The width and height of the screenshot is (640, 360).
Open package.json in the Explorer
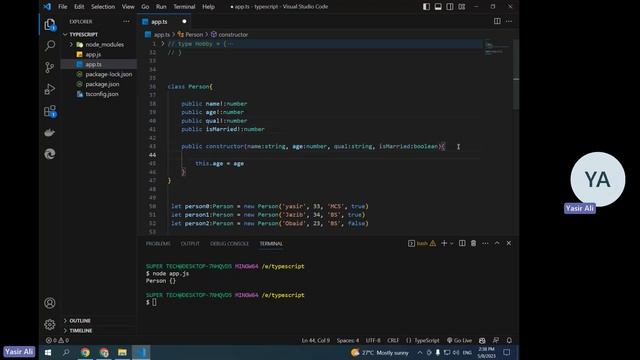(x=102, y=84)
